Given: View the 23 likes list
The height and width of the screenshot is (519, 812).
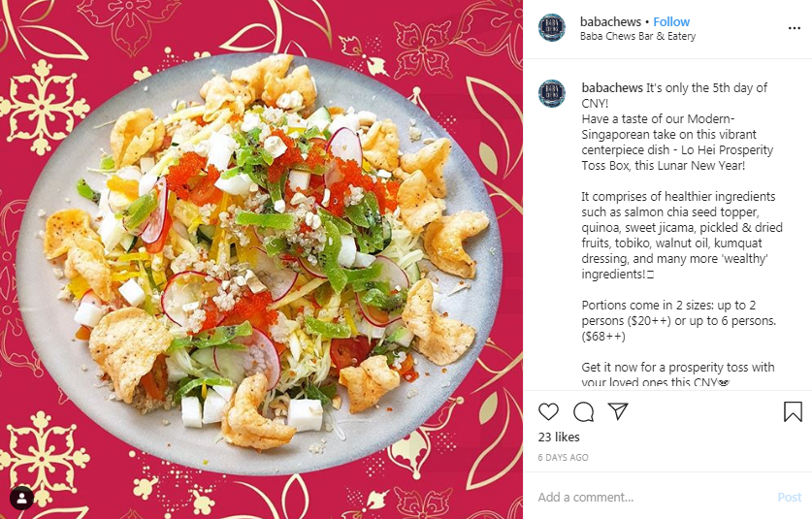Looking at the screenshot, I should pos(559,438).
